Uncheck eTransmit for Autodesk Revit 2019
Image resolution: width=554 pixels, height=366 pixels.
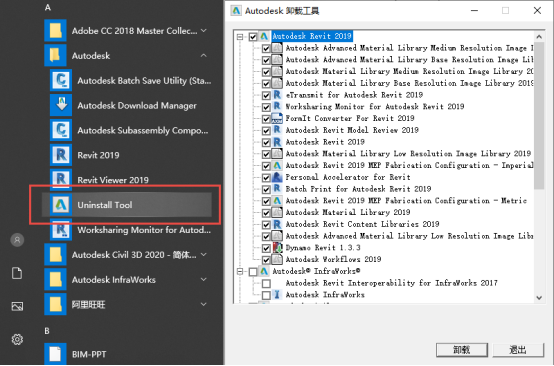point(266,95)
